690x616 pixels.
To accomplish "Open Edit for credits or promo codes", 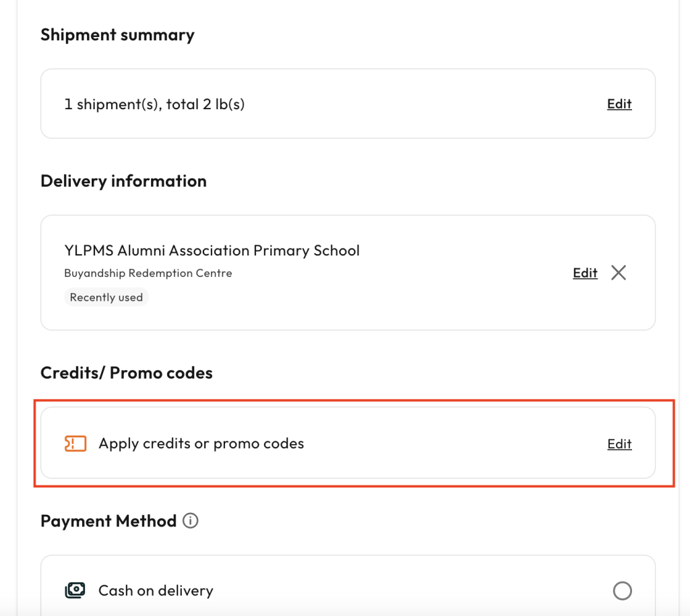I will click(x=619, y=443).
